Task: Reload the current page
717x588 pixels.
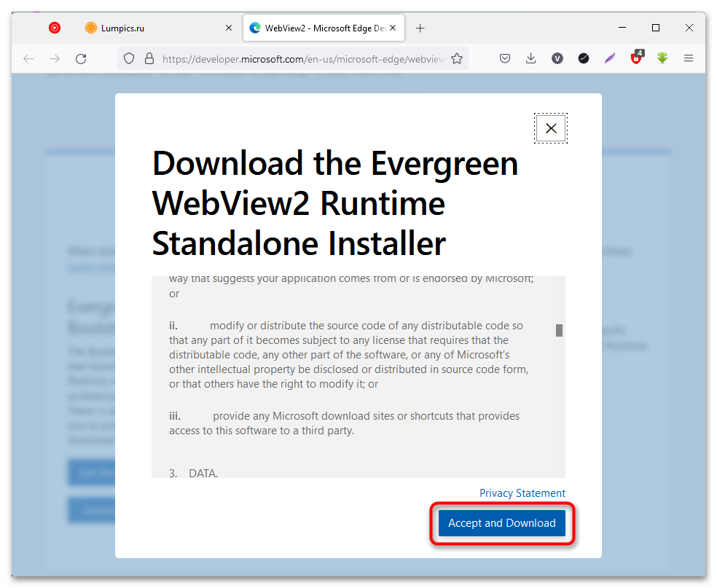Action: point(81,58)
